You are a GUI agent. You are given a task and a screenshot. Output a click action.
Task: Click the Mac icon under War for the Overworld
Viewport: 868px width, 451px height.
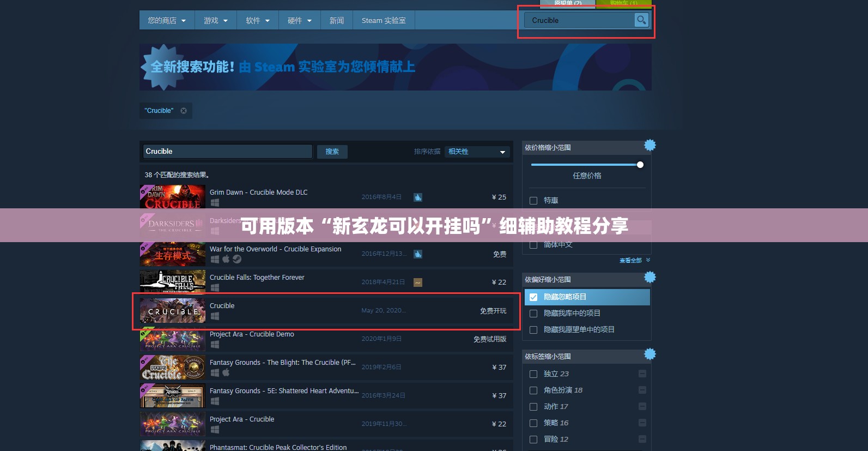click(226, 259)
